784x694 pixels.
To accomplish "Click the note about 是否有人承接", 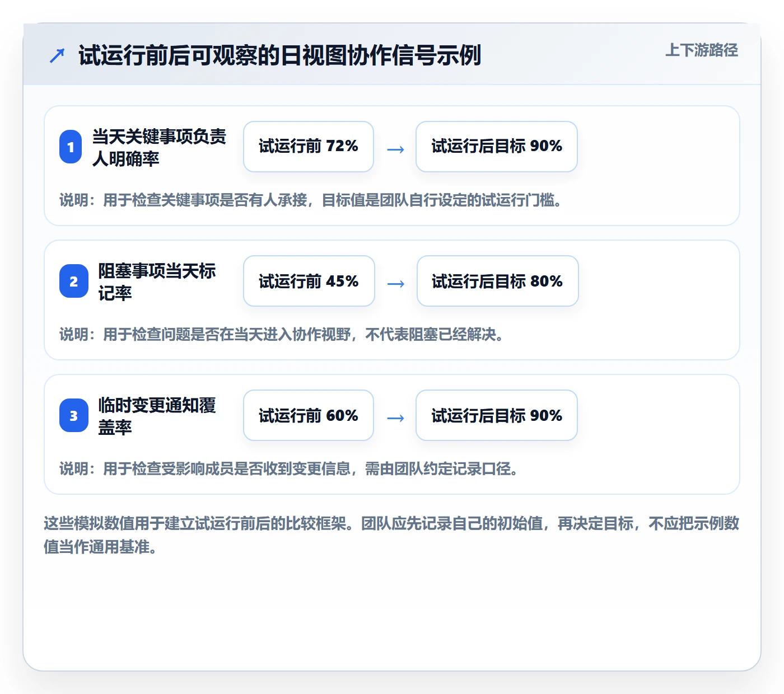I will [311, 200].
